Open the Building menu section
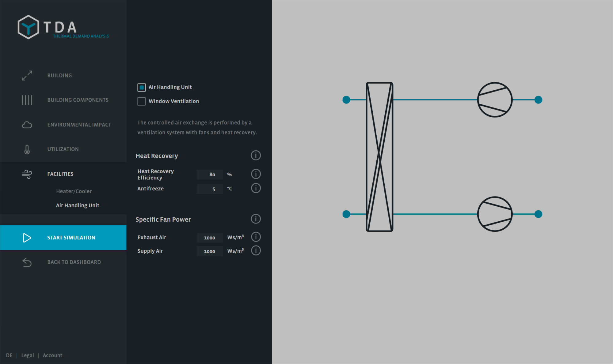Image resolution: width=613 pixels, height=364 pixels. (59, 76)
